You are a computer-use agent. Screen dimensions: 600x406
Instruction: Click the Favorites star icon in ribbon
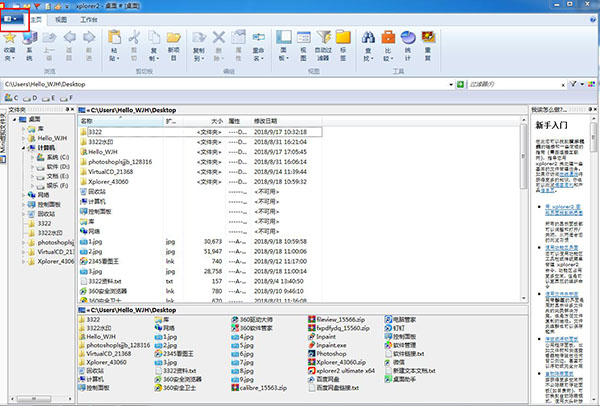[12, 39]
